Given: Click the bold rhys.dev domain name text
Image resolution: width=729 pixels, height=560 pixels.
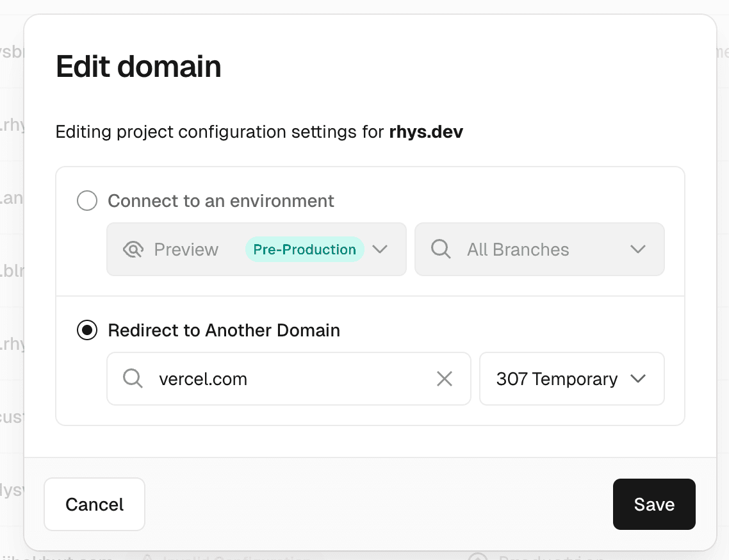Looking at the screenshot, I should (x=426, y=132).
